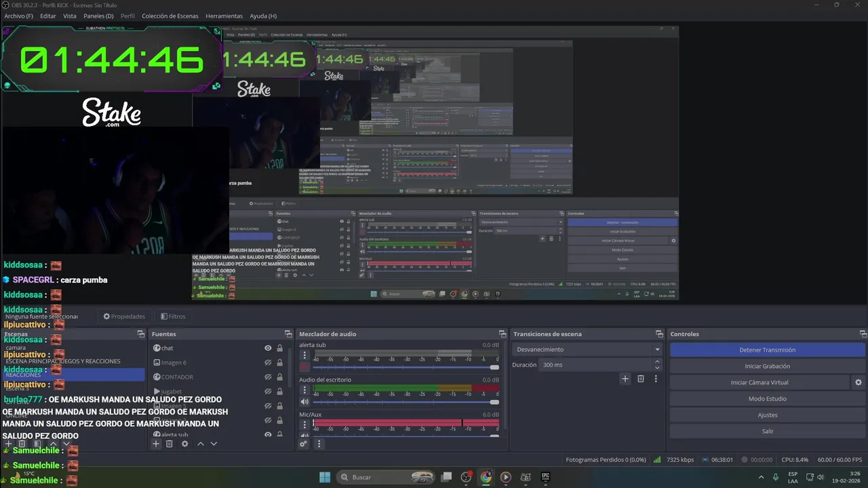
Task: Open the Editar menu
Action: (48, 16)
